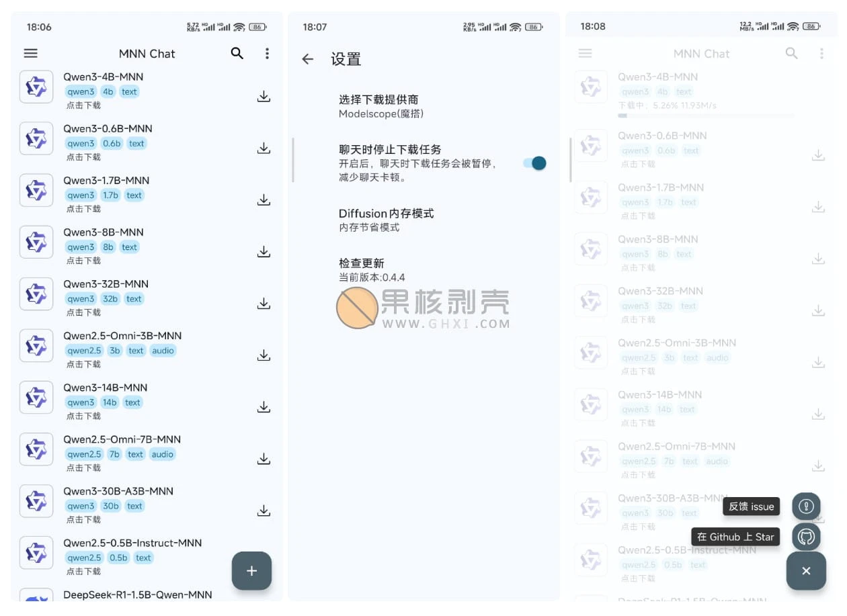Open 选择下载提供商 setting
Screen dimensions: 847x616
(424, 106)
